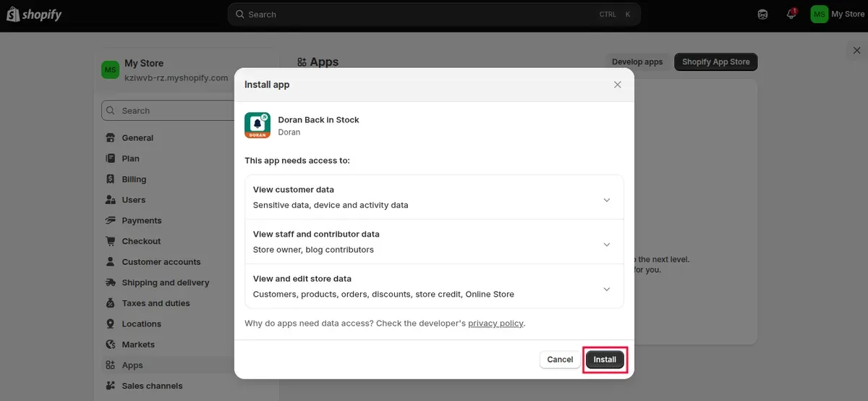Go to Taxes and duties settings
Viewport: 868px width, 401px height.
(156, 303)
